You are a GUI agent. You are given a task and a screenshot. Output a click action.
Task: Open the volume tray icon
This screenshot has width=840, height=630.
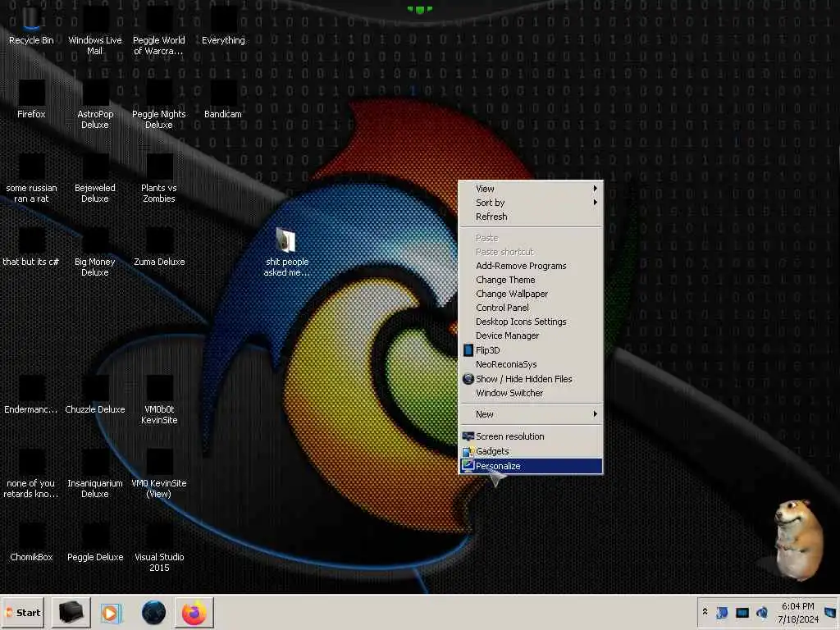tap(762, 612)
